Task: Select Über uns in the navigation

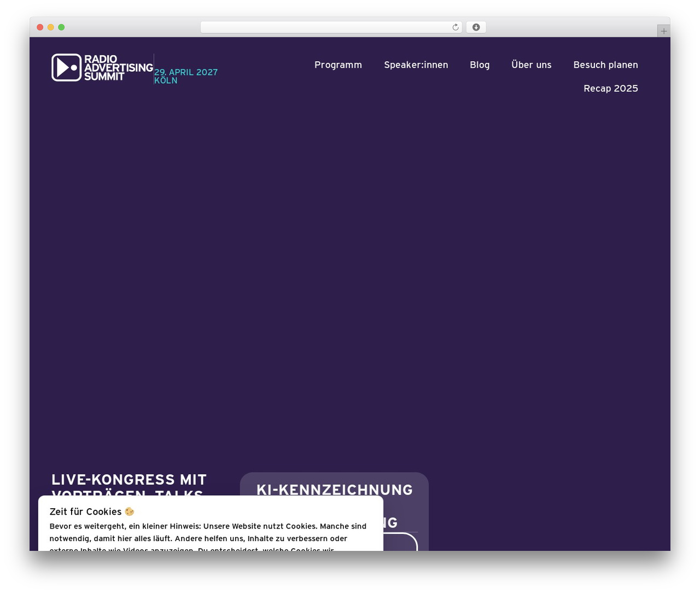Action: click(532, 65)
